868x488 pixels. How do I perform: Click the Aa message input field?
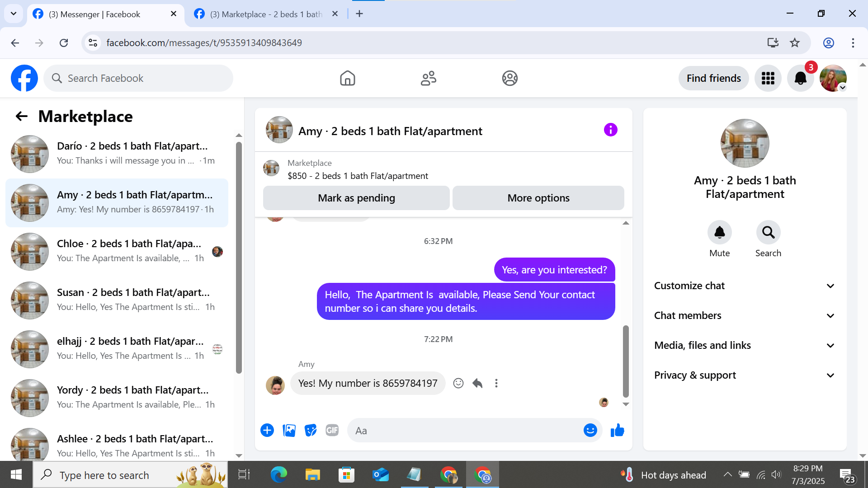pyautogui.click(x=466, y=431)
